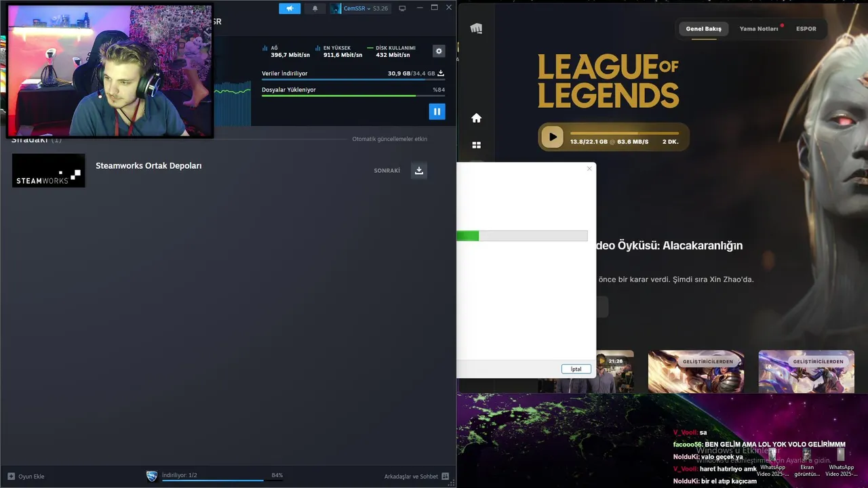Image resolution: width=868 pixels, height=488 pixels.
Task: Pause the current Steam download
Action: 437,111
